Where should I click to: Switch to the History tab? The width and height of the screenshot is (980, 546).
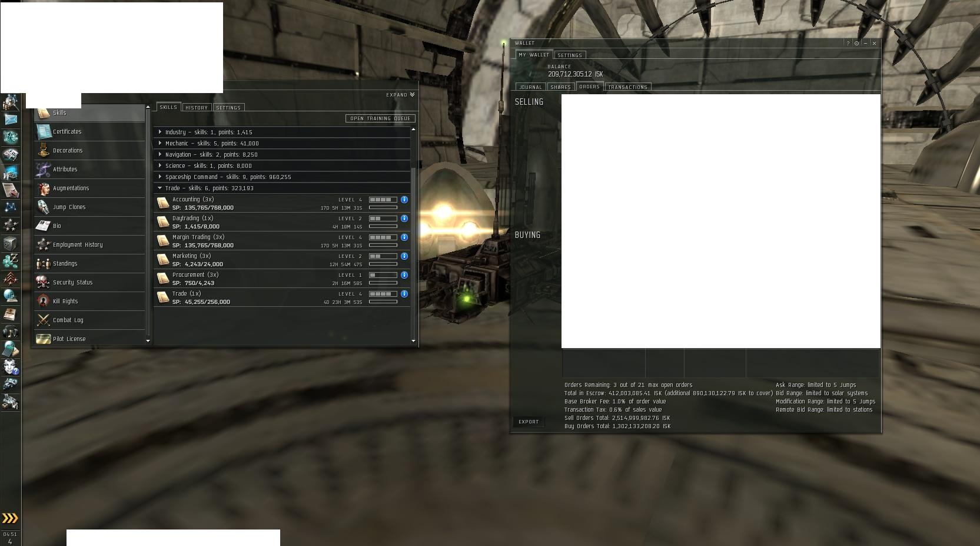(197, 108)
